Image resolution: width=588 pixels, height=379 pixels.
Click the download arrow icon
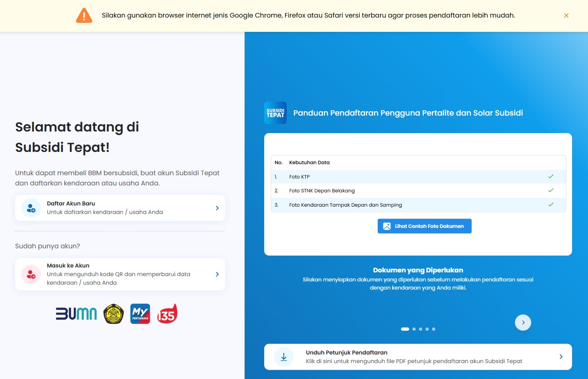click(x=284, y=357)
